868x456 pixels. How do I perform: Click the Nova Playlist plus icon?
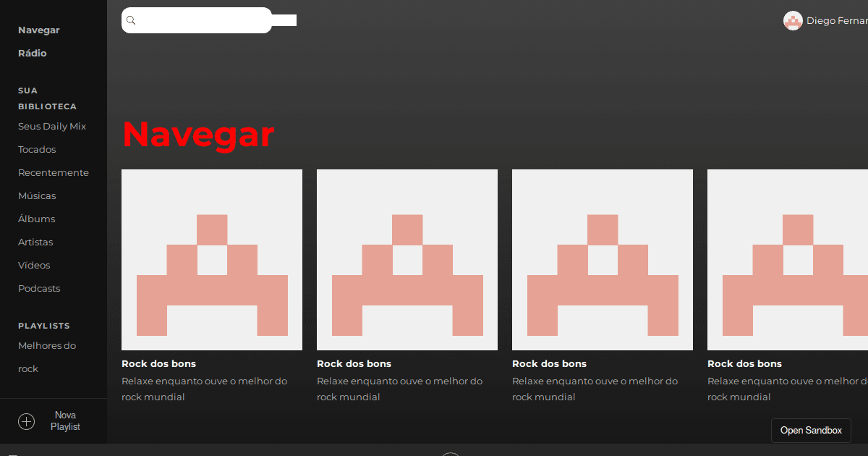26,421
